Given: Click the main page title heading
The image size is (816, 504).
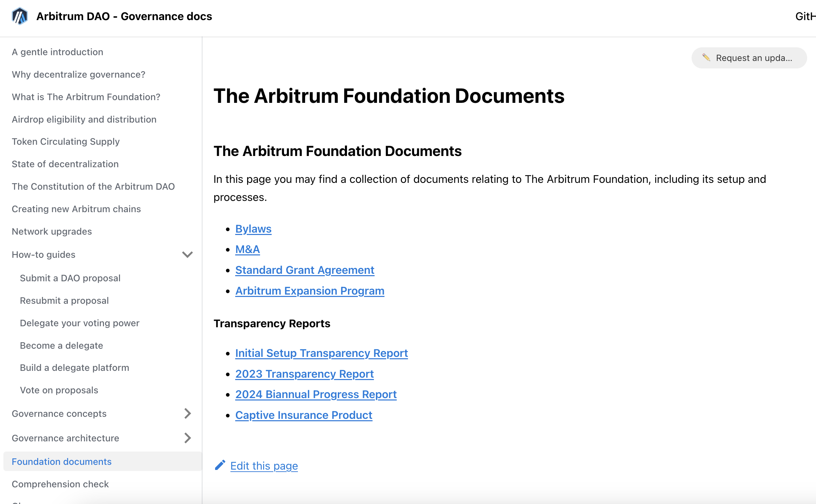Looking at the screenshot, I should (x=389, y=96).
